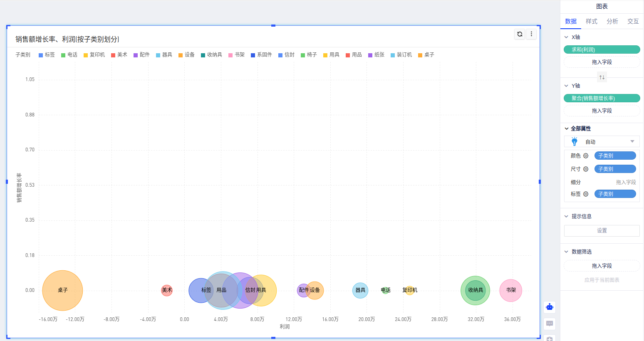This screenshot has height=341, width=644.
Task: Open the chart's three-dot more menu
Action: click(531, 34)
